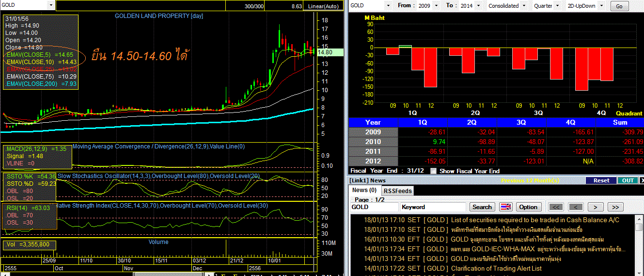Click the 14.80 current price tag on the axis

330,52
